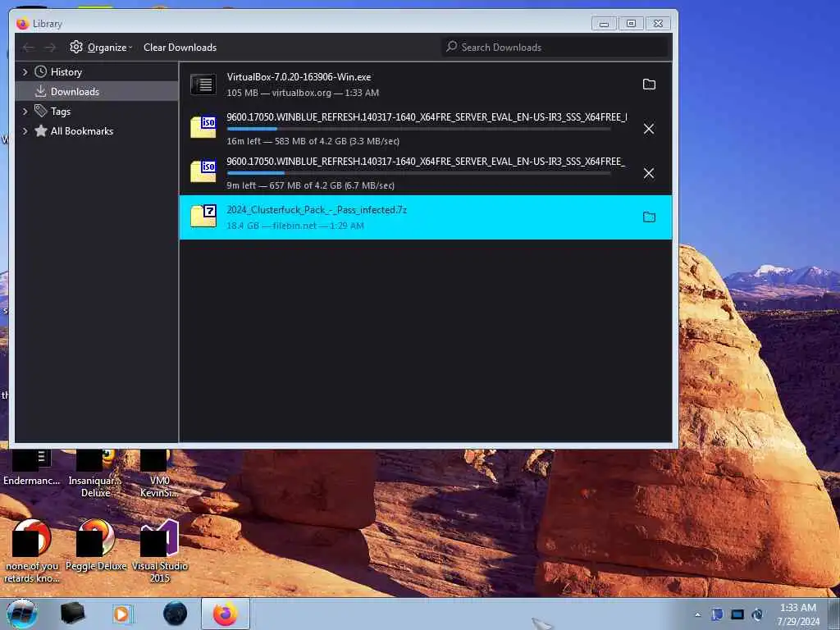This screenshot has height=630, width=840.
Task: Select History in the sidebar
Action: [x=66, y=72]
